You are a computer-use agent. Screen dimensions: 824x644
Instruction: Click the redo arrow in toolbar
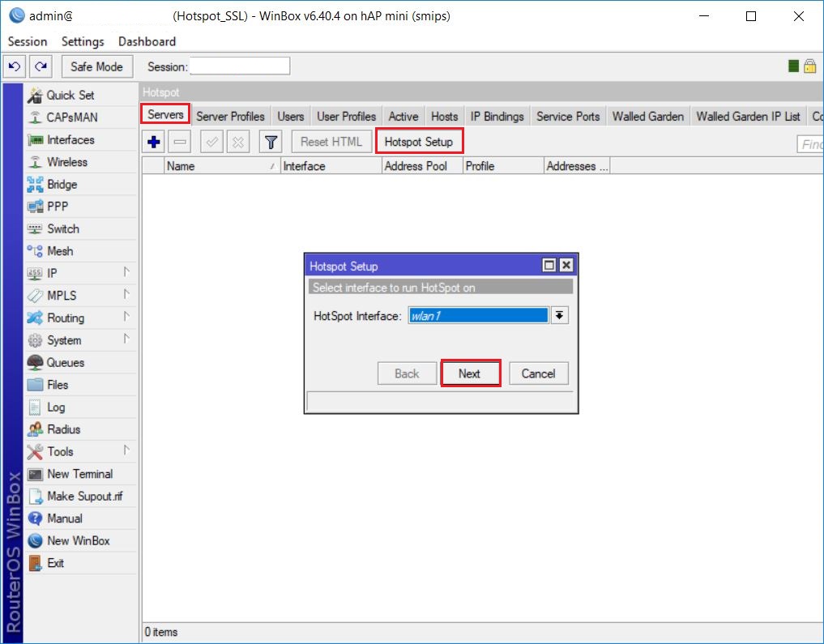pyautogui.click(x=41, y=66)
